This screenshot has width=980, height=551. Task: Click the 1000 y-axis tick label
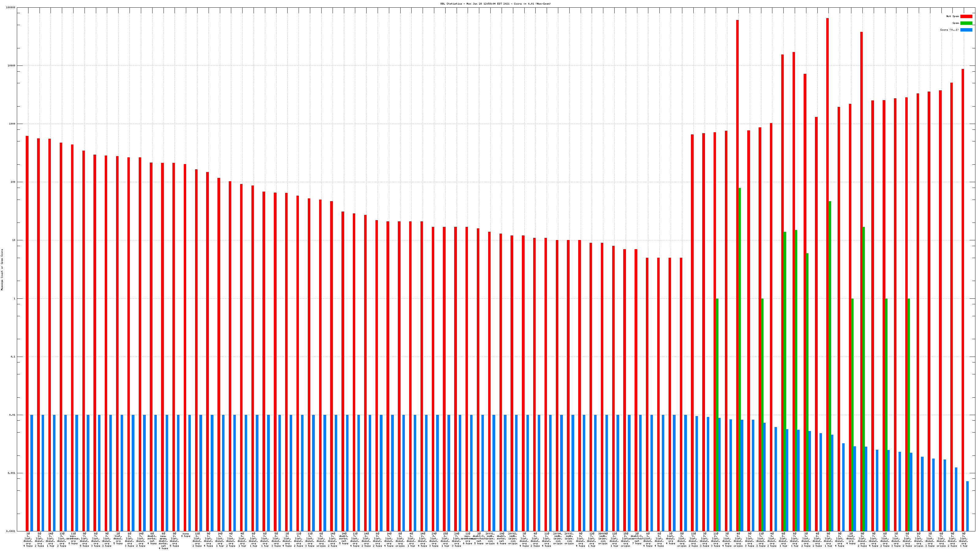13,124
